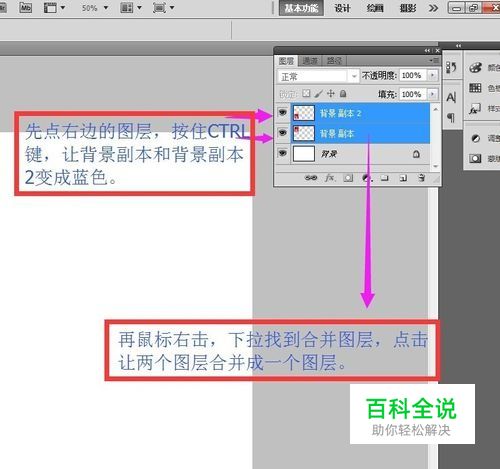Switch to the 通道 tab
Viewport: 500px width, 469px height.
pos(310,61)
